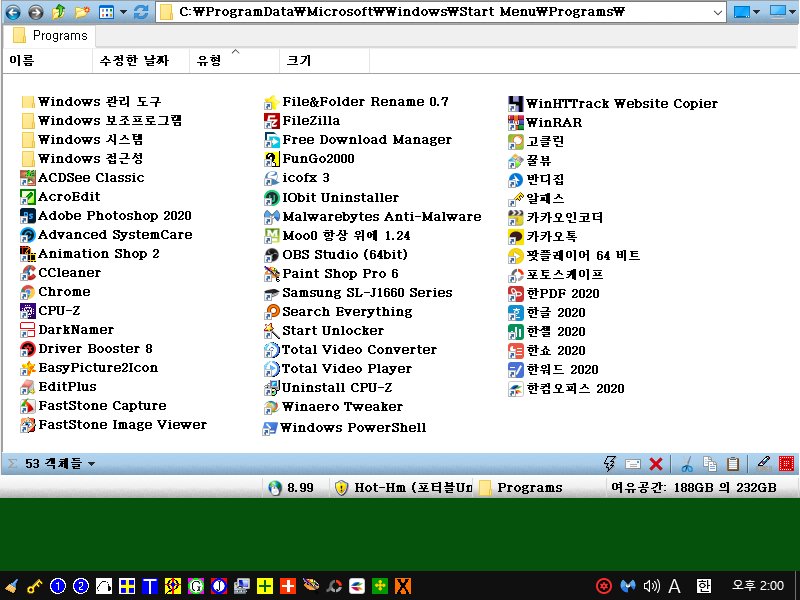800x600 pixels.
Task: Select the Windows 접근성 folder
Action: pyautogui.click(x=83, y=158)
